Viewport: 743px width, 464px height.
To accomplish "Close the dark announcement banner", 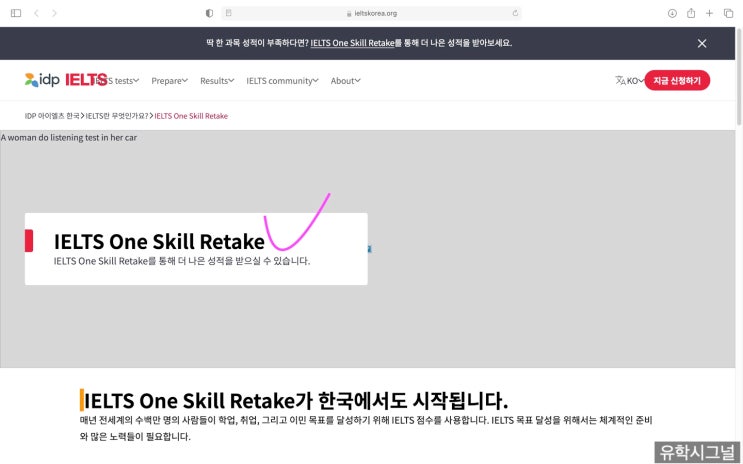I will click(702, 43).
